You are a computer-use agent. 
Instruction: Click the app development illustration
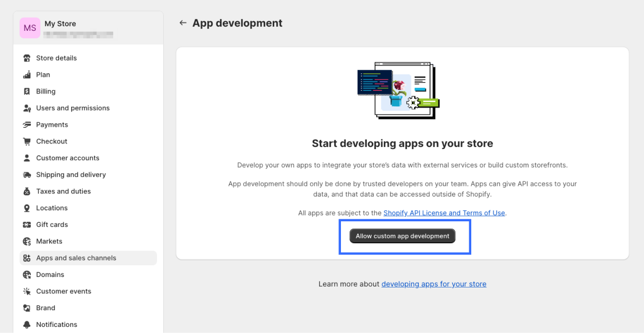point(399,90)
